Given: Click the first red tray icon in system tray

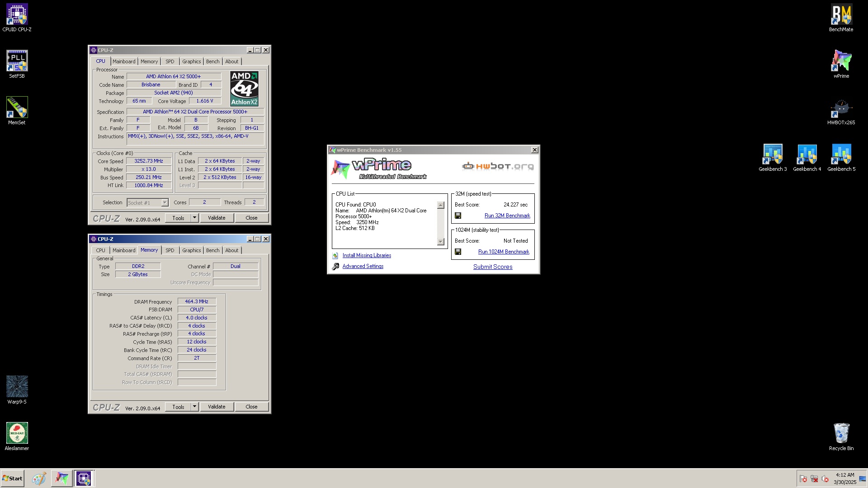Looking at the screenshot, I should (803, 479).
